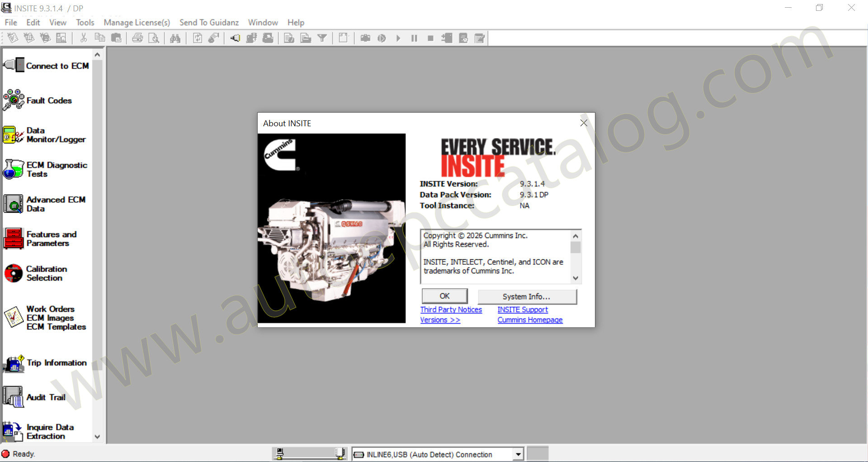This screenshot has width=868, height=462.
Task: Open Audit Trail in the sidebar
Action: point(35,397)
